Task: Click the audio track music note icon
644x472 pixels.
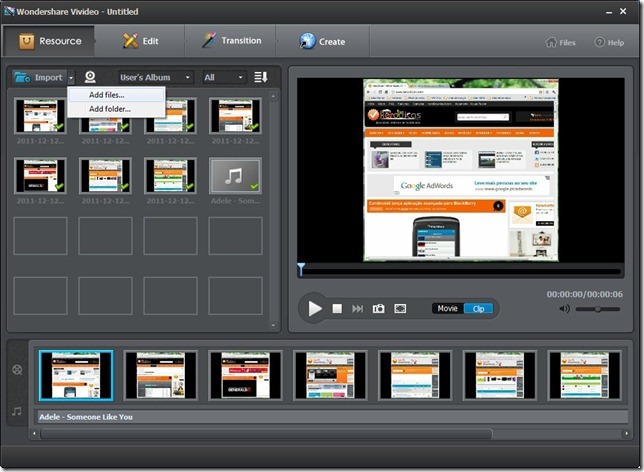Action: click(17, 411)
